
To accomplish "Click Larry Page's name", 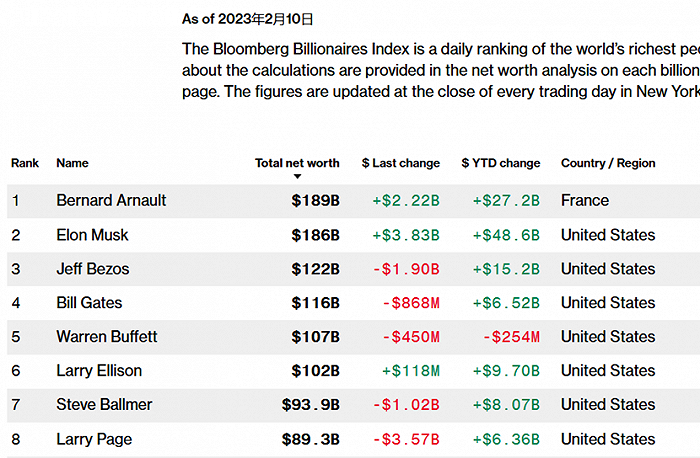I will (x=94, y=439).
